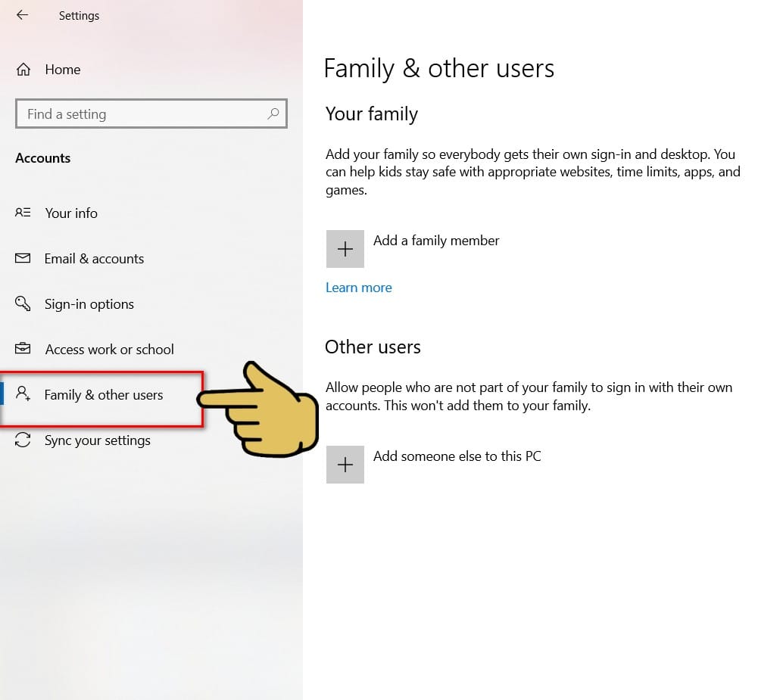Screen dimensions: 783x700
Task: Open Your info section
Action: pyautogui.click(x=71, y=213)
